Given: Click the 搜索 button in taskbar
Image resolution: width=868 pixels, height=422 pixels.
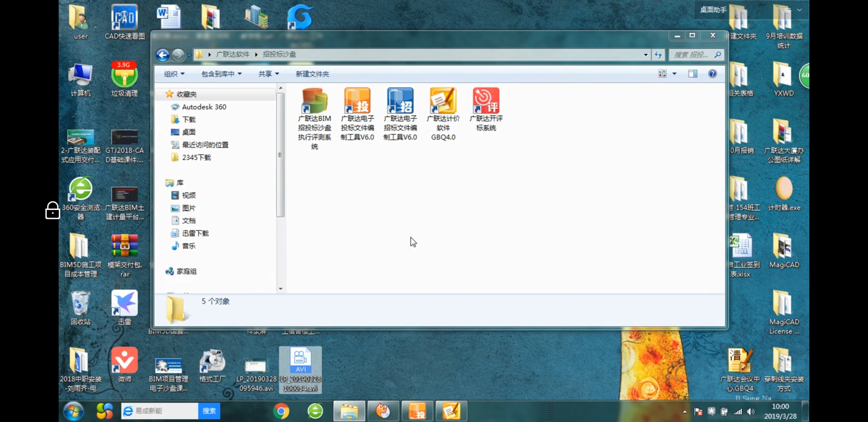Looking at the screenshot, I should [209, 411].
